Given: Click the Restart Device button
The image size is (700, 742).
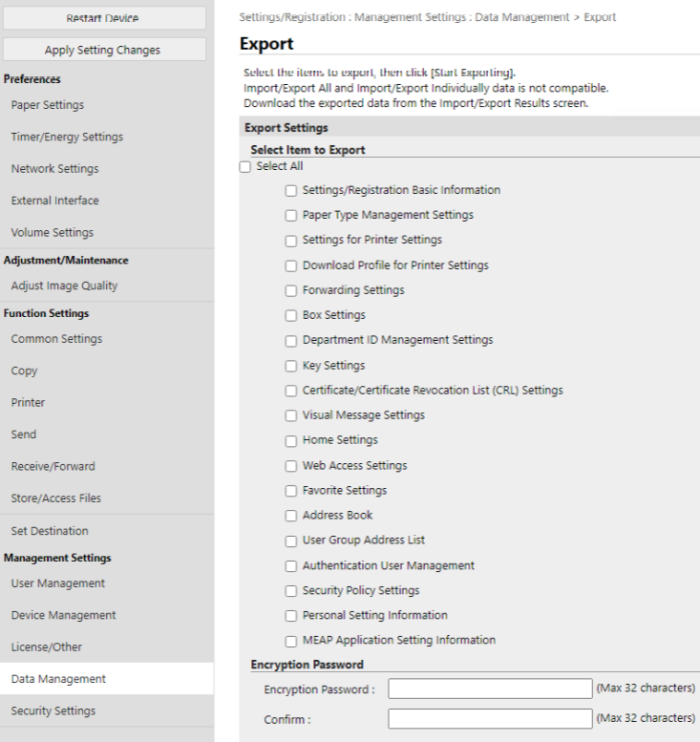Looking at the screenshot, I should tap(103, 17).
